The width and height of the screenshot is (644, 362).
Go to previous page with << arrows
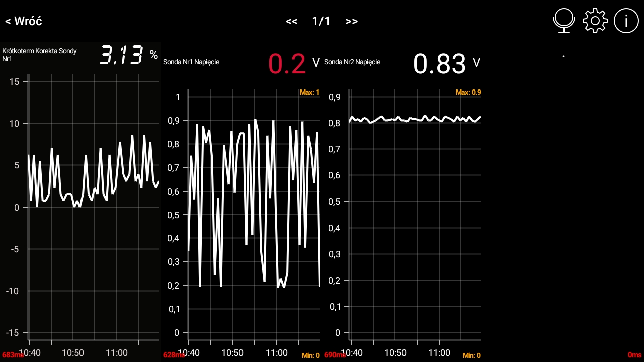point(291,21)
